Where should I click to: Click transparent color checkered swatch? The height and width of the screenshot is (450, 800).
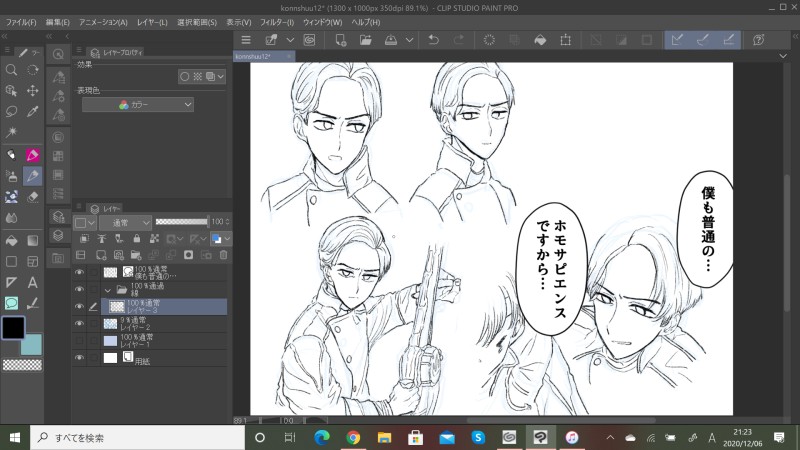(x=22, y=364)
